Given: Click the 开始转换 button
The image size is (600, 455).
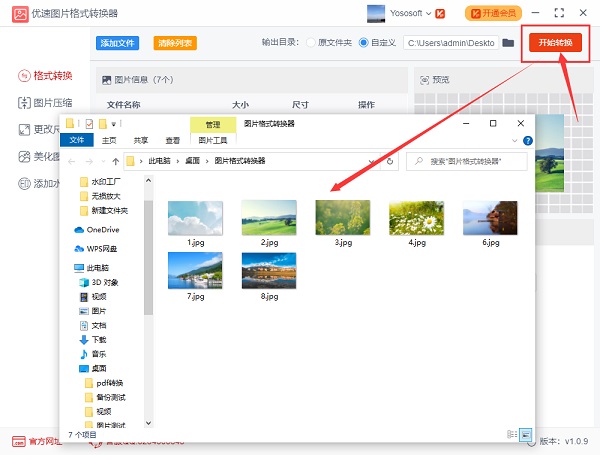Looking at the screenshot, I should (555, 43).
